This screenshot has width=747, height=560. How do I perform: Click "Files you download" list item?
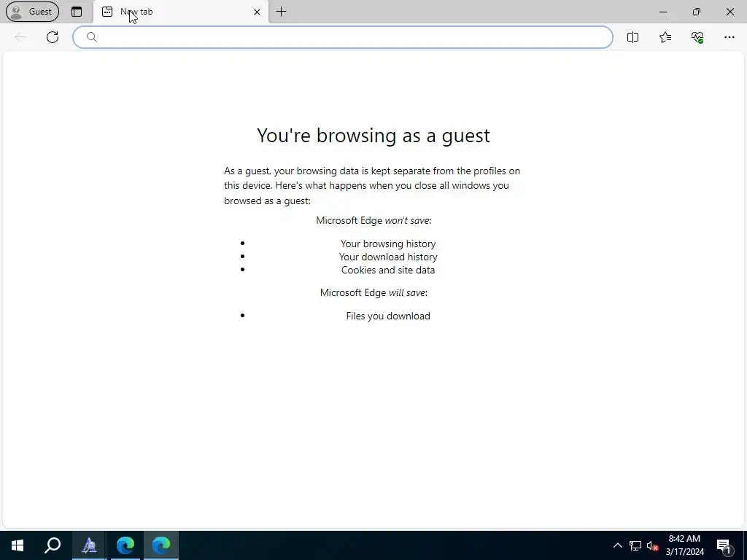click(x=388, y=316)
